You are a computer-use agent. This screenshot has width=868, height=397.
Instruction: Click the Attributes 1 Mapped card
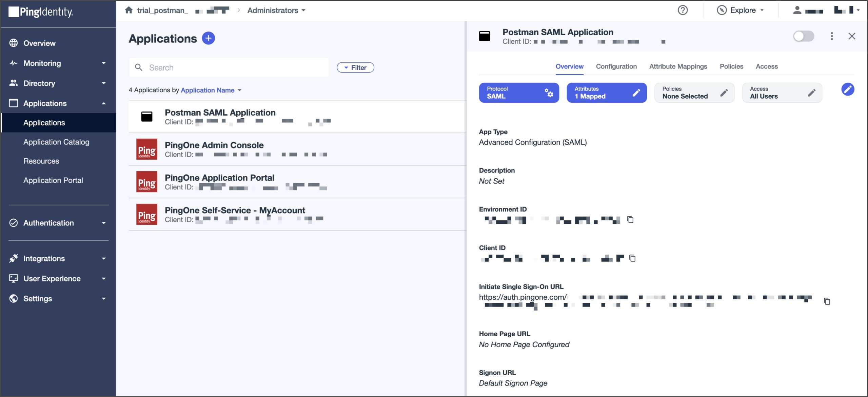(607, 93)
